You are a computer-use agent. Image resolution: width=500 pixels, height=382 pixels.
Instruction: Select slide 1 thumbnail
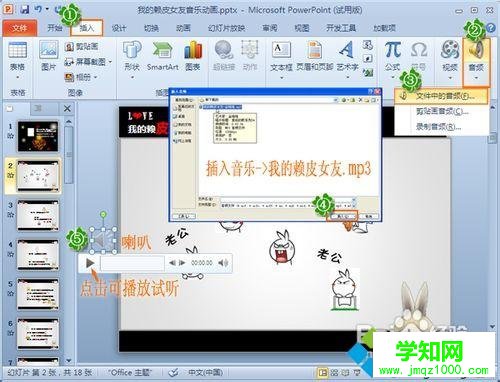click(38, 136)
